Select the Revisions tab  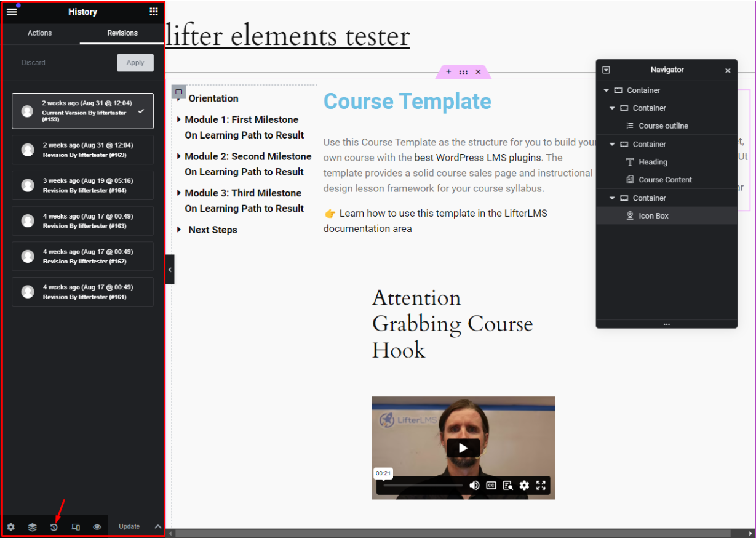[122, 33]
